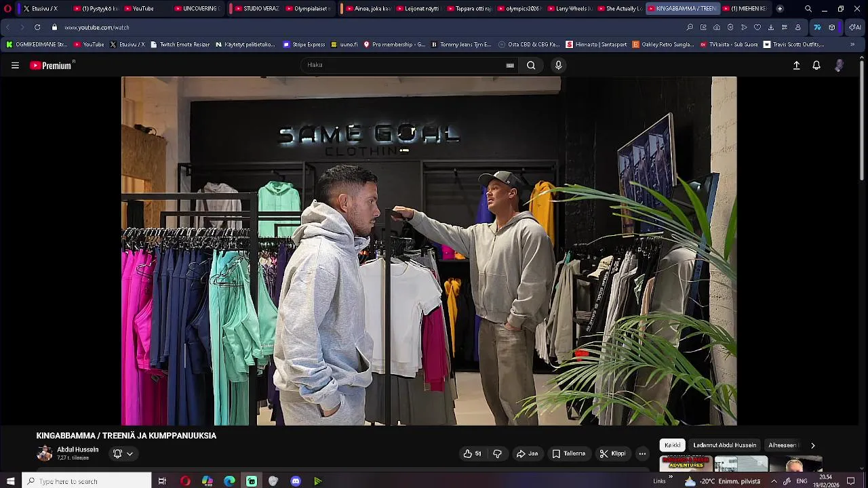
Task: Open the Windows notification center icon
Action: coord(850,481)
